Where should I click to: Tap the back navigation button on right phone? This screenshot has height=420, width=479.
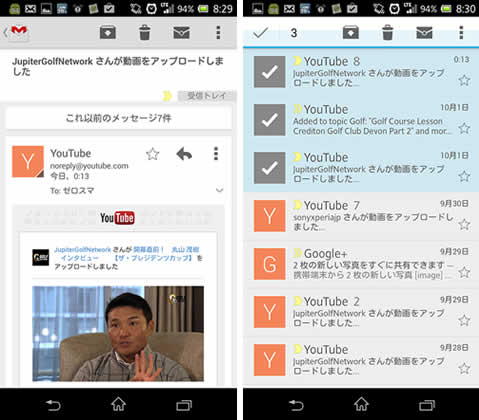pyautogui.click(x=296, y=405)
